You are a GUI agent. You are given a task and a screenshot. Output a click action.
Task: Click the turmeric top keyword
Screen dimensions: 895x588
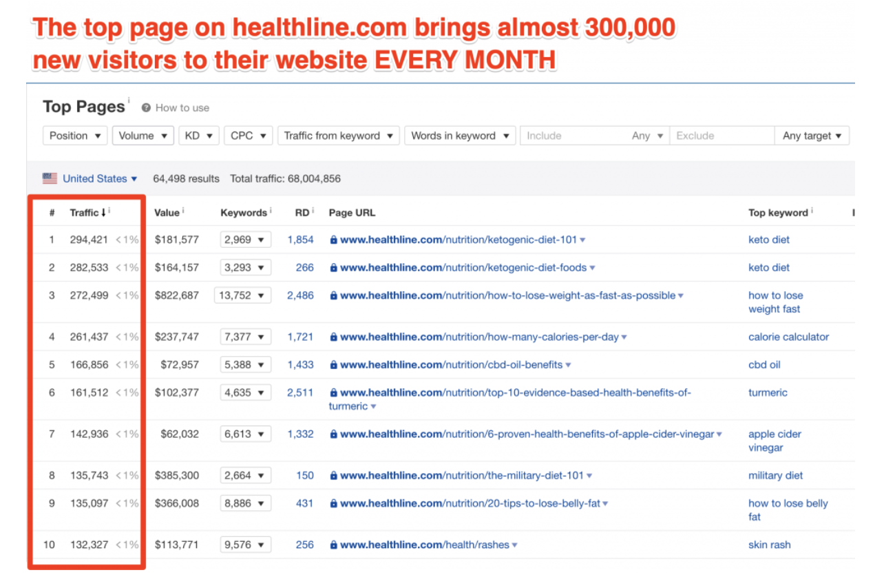coord(768,392)
